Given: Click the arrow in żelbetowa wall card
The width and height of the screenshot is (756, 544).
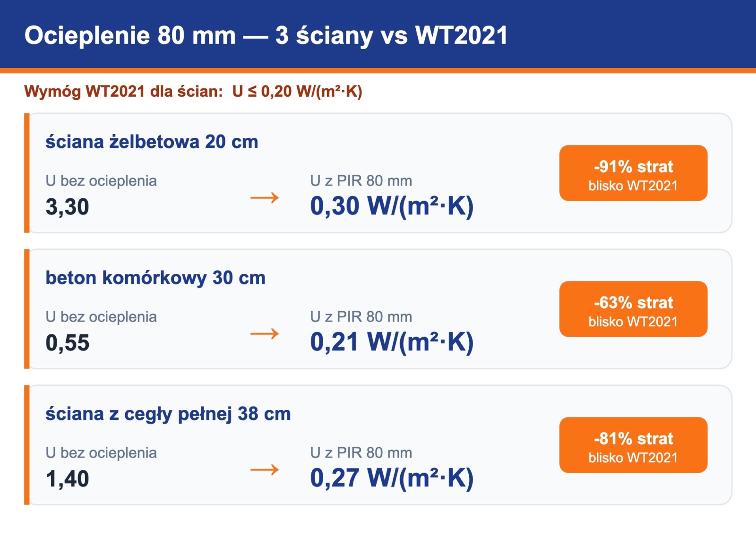Looking at the screenshot, I should (x=265, y=197).
